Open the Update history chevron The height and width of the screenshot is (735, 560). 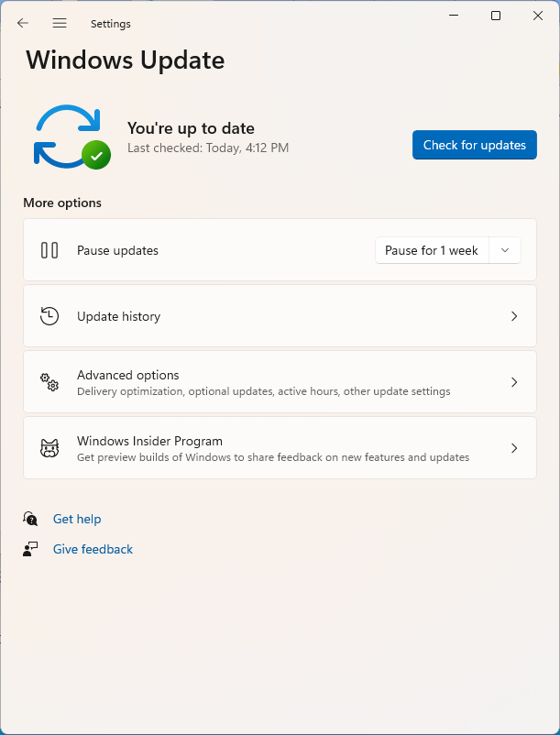coord(514,316)
